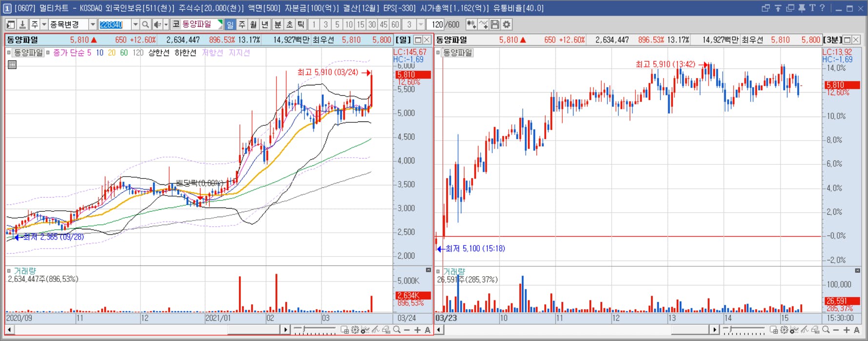
Task: Click the gear icon below daily chart
Action: click(355, 330)
